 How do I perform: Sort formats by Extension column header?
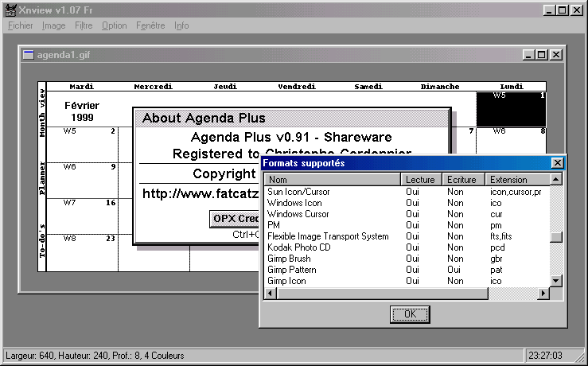click(x=518, y=179)
